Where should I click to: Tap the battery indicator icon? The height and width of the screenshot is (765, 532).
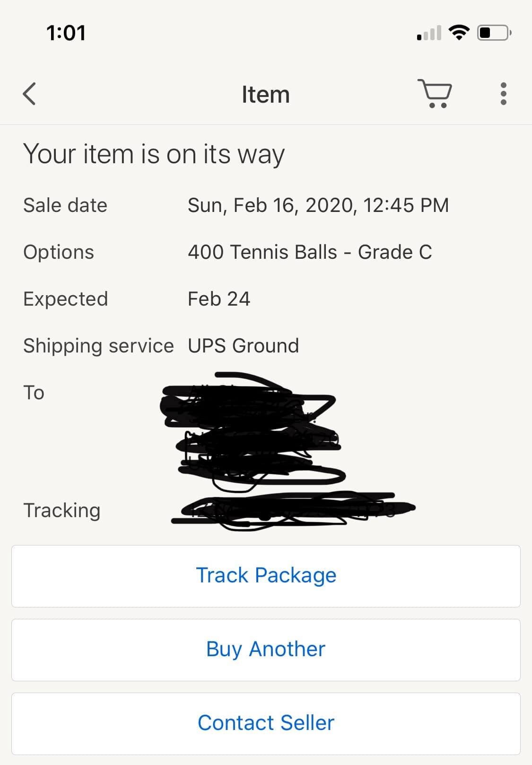coord(494,33)
